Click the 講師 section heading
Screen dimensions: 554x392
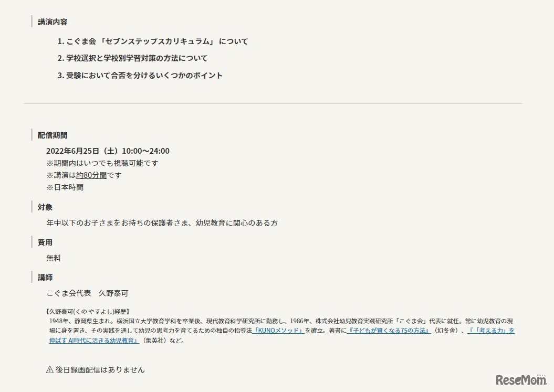pos(45,277)
